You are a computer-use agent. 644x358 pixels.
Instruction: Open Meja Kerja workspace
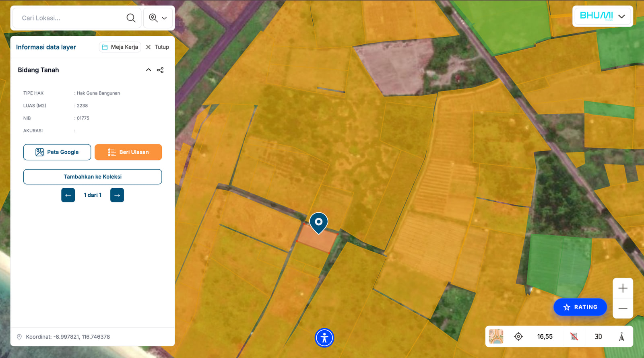120,47
